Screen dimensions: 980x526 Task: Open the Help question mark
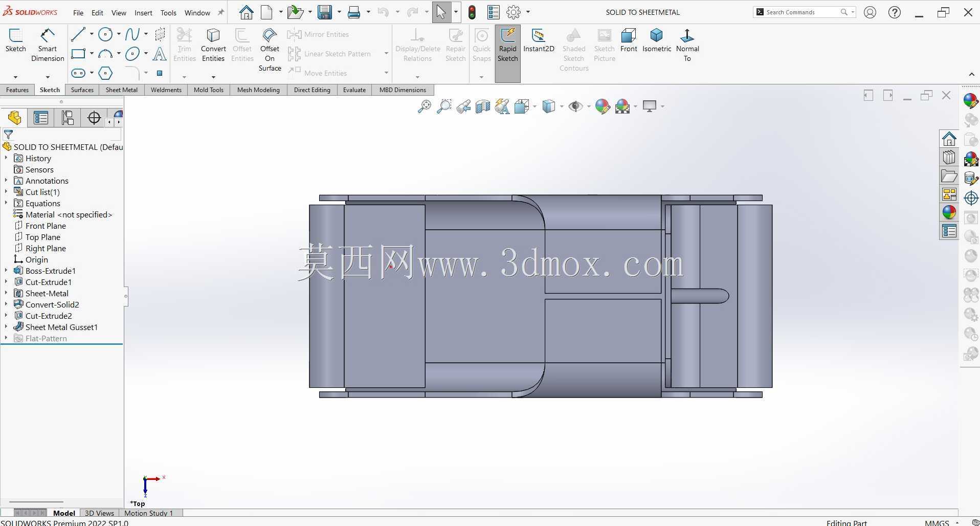pos(895,12)
